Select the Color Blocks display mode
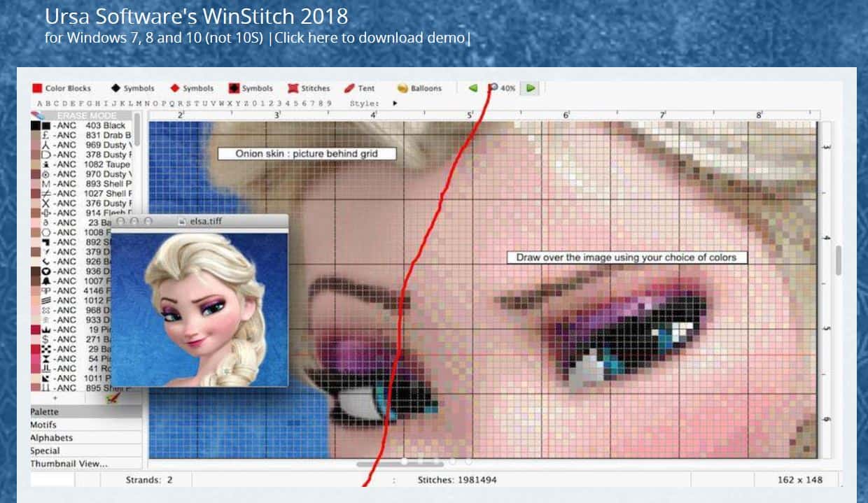This screenshot has width=868, height=503. [62, 88]
